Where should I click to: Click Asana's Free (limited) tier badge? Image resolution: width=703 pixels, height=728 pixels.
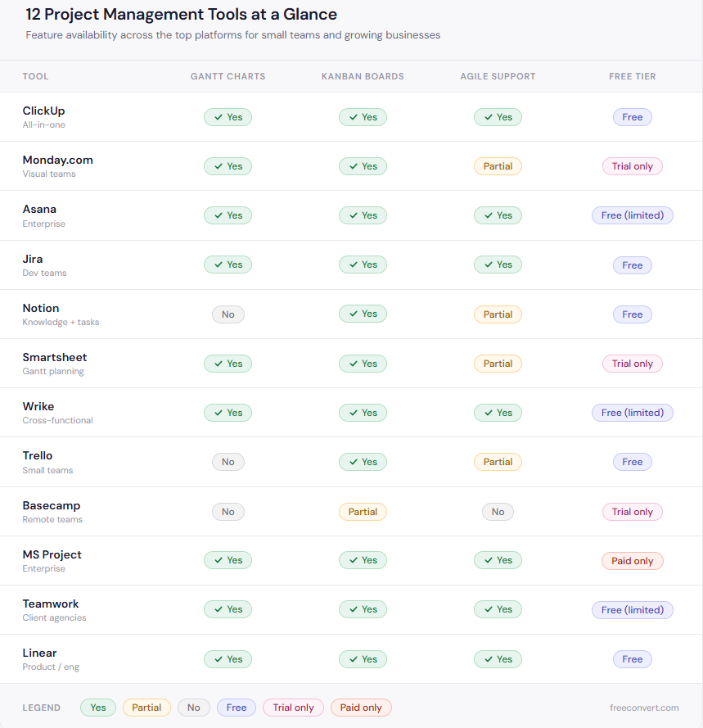(633, 215)
